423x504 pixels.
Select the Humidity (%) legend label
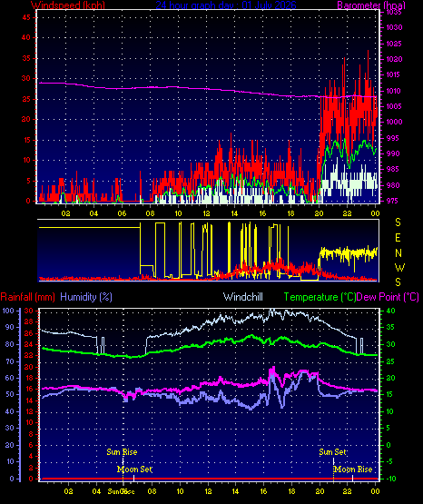pyautogui.click(x=86, y=297)
